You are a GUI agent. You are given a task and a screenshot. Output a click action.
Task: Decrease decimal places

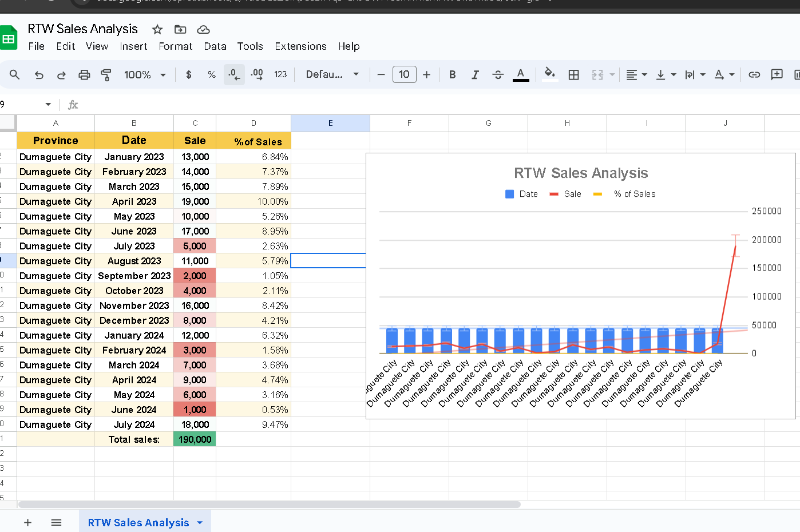click(x=234, y=74)
